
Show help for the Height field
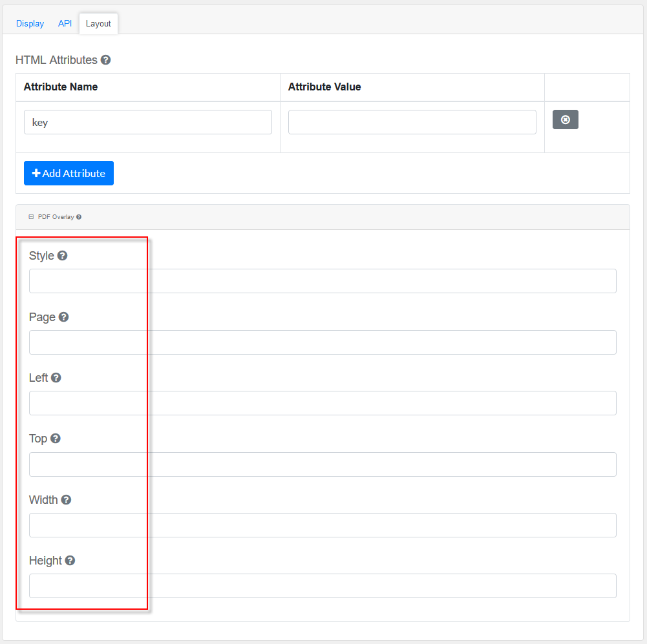click(x=70, y=561)
